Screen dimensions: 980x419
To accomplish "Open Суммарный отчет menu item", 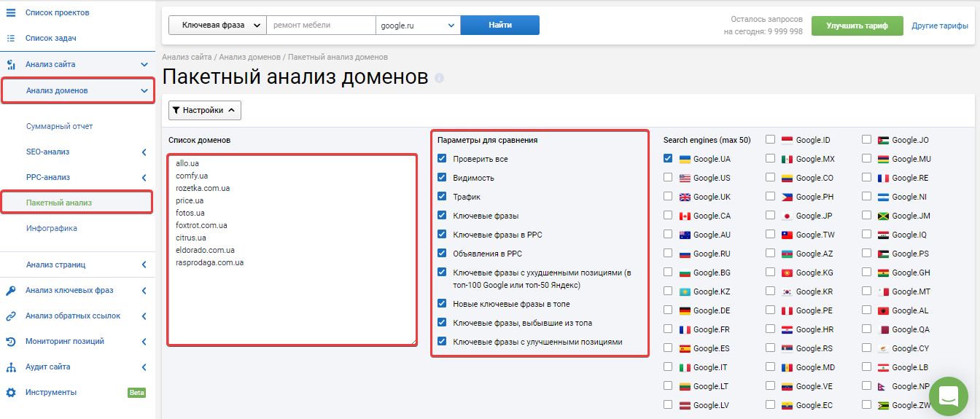I will pyautogui.click(x=59, y=126).
